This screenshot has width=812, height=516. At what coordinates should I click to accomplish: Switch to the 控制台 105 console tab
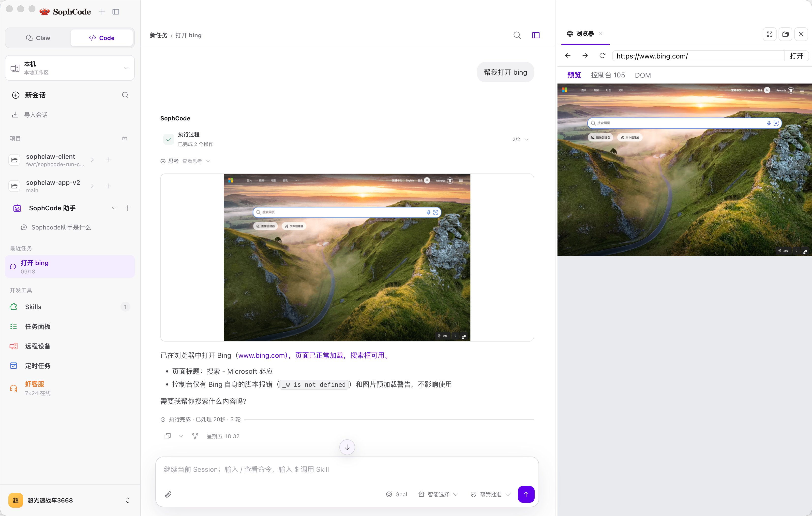[608, 75]
